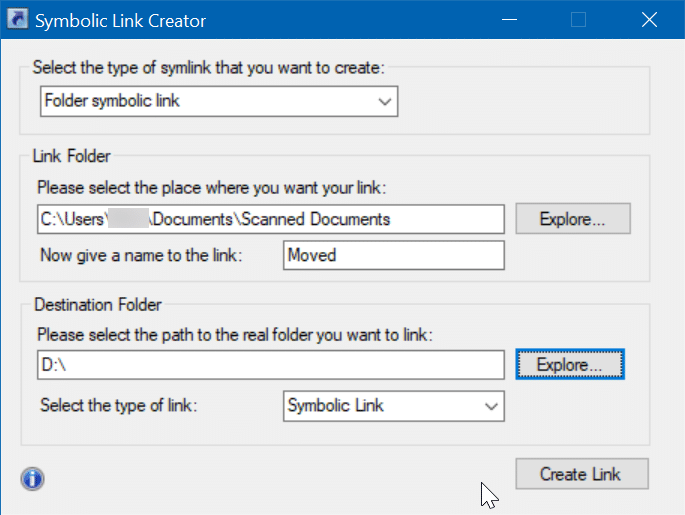The width and height of the screenshot is (685, 515).
Task: Focus the link folder path field
Action: click(271, 219)
